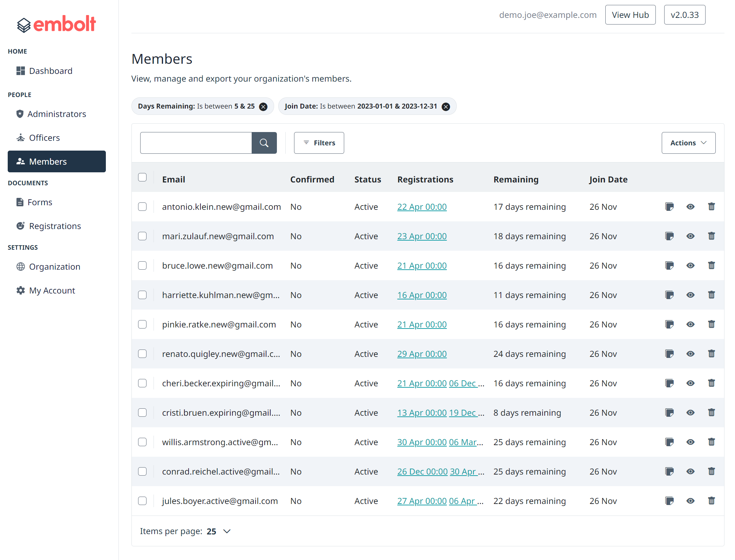735x560 pixels.
Task: Open the 22 Apr 00:00 registration link
Action: [x=422, y=207]
